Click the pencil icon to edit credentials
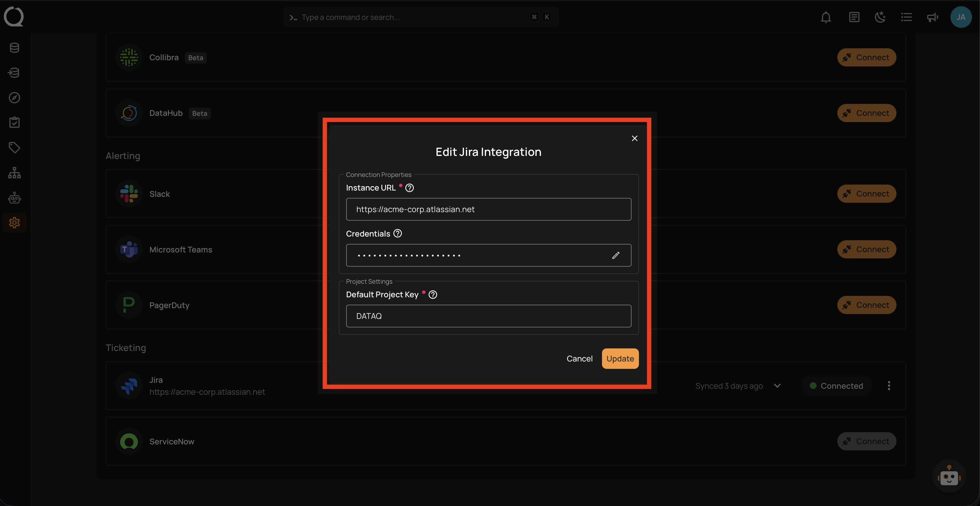980x506 pixels. pos(616,256)
